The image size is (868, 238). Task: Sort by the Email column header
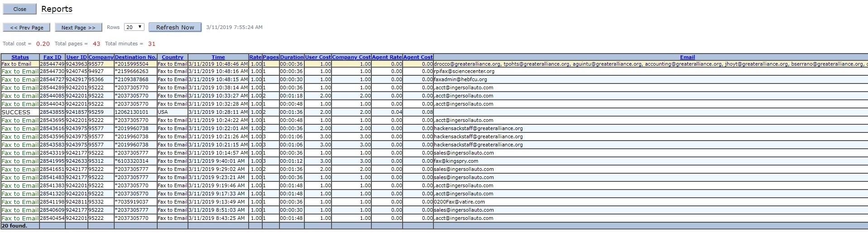point(687,57)
